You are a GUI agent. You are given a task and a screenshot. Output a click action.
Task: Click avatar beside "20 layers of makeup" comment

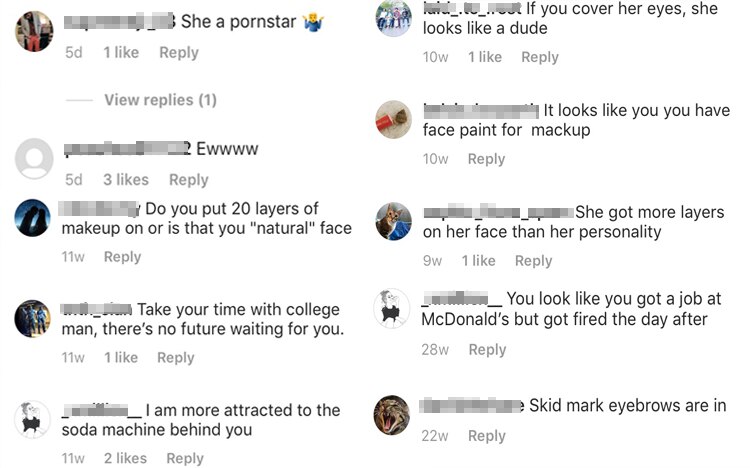click(34, 217)
